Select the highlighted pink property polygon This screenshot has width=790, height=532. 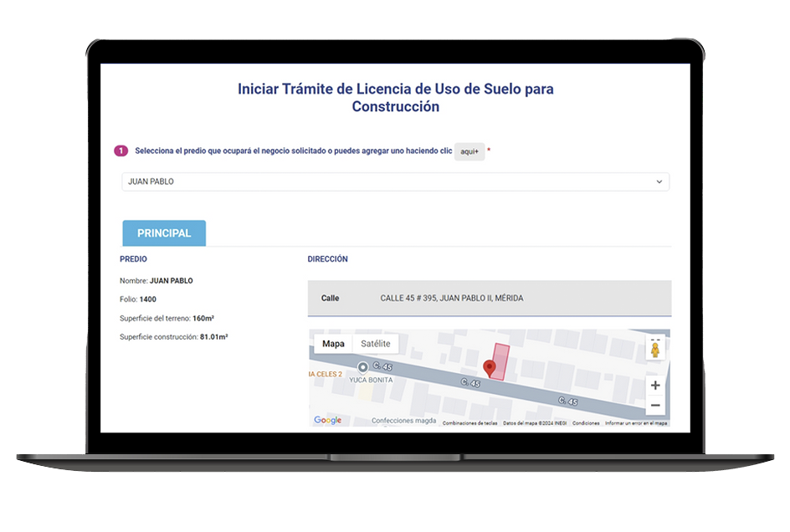pyautogui.click(x=501, y=358)
